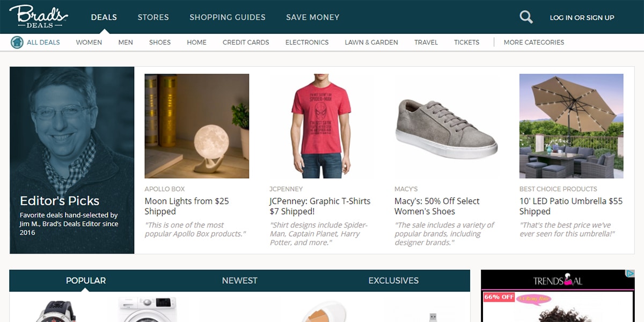Open the LED patio umbrella photo
The image size is (644, 322).
tap(571, 126)
